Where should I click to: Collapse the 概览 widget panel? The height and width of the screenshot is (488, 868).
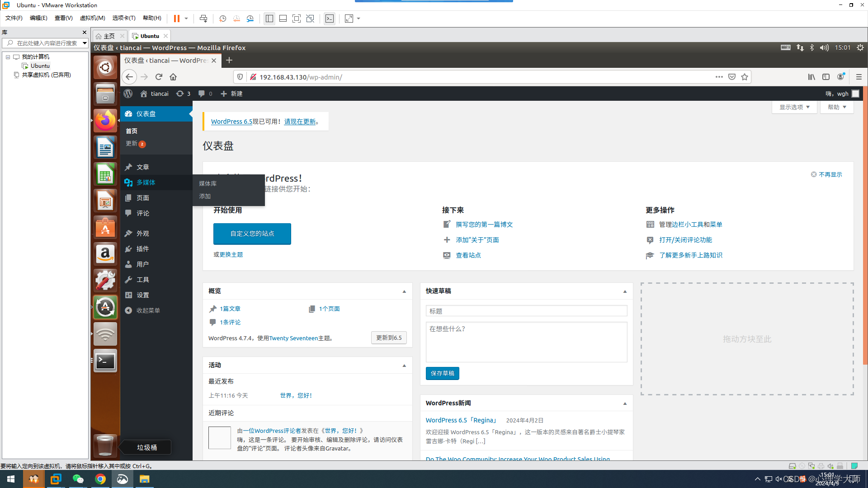(404, 291)
